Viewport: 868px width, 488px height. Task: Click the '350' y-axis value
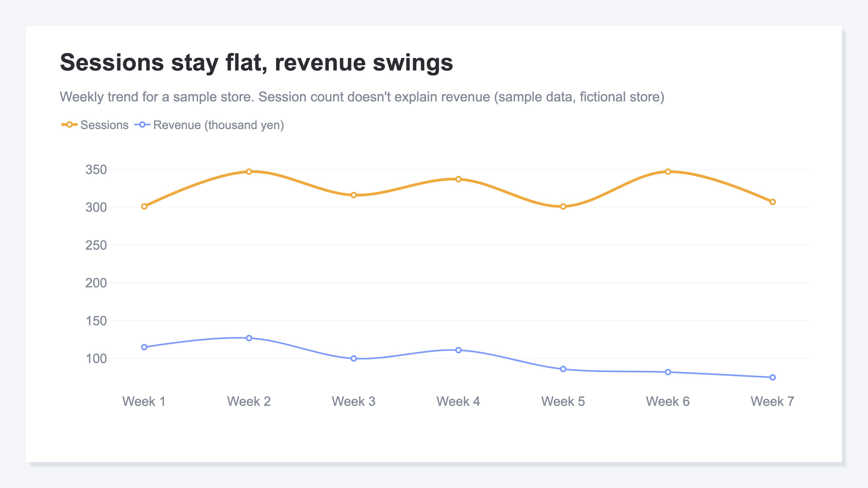[x=96, y=170]
